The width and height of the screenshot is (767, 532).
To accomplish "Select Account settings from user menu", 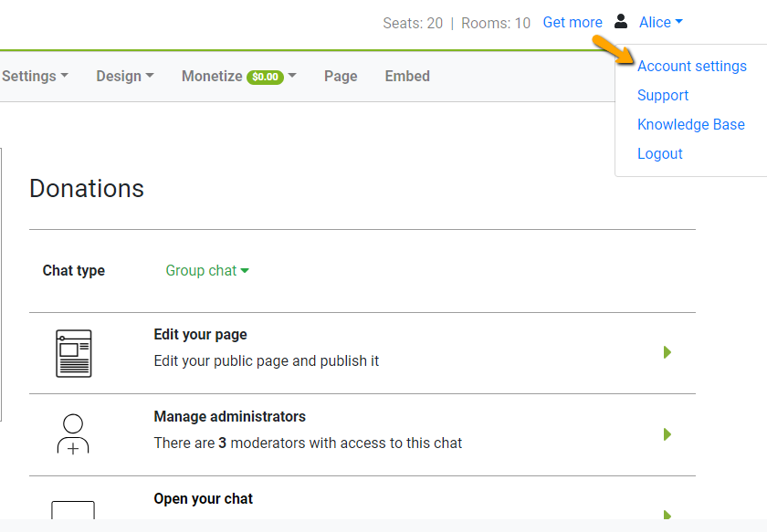I will coord(691,66).
